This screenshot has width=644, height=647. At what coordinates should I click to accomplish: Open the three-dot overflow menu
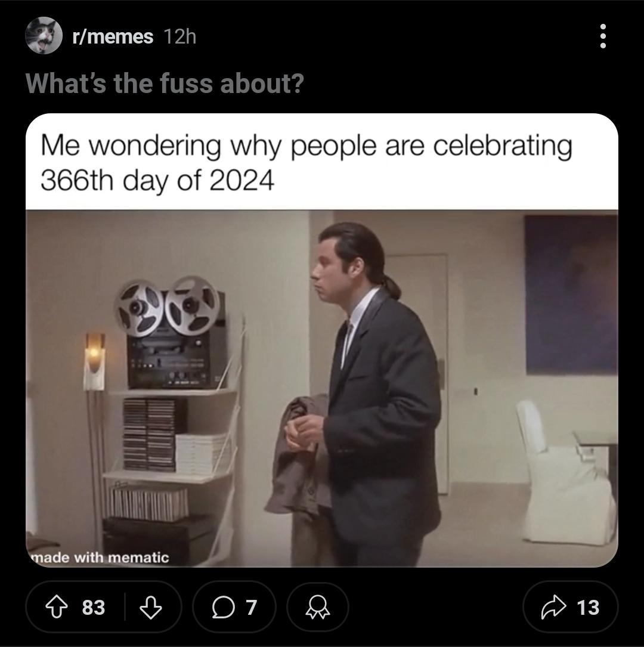tap(603, 36)
